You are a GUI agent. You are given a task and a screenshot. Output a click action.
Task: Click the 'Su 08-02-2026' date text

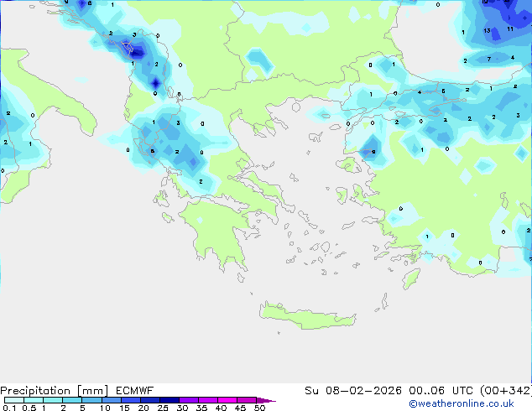(x=353, y=391)
